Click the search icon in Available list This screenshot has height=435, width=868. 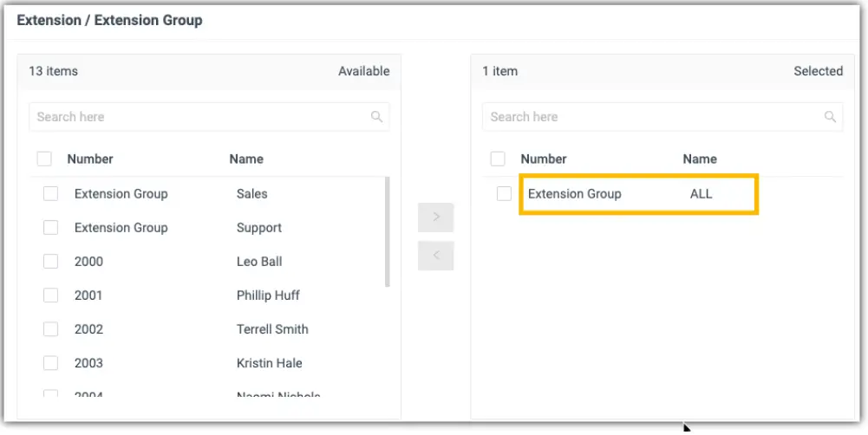(x=376, y=117)
